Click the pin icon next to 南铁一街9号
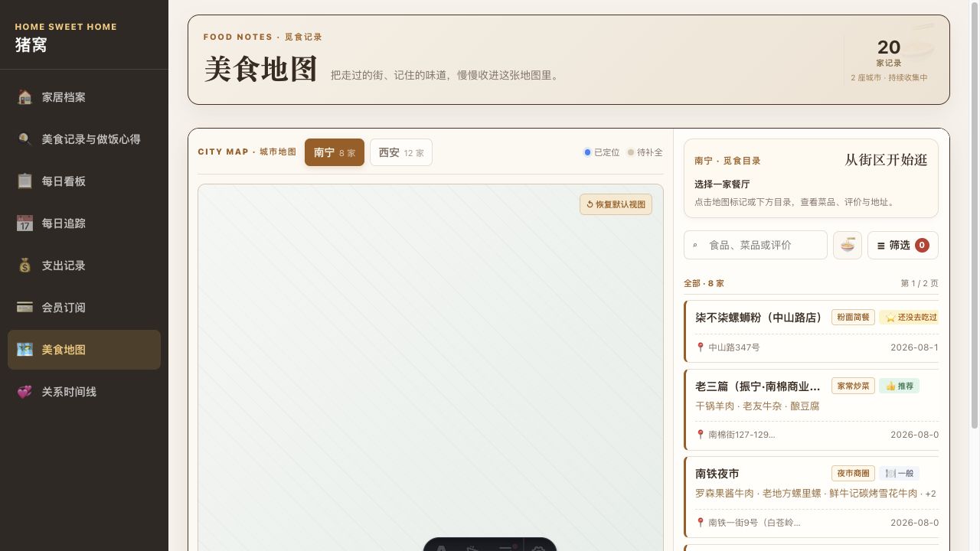This screenshot has height=551, width=980. 700,523
